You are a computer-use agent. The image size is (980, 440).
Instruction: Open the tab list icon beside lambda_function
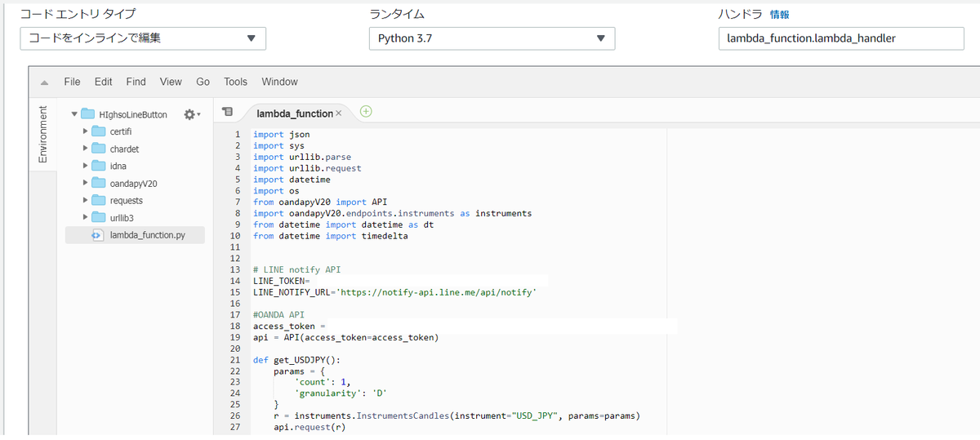click(228, 113)
